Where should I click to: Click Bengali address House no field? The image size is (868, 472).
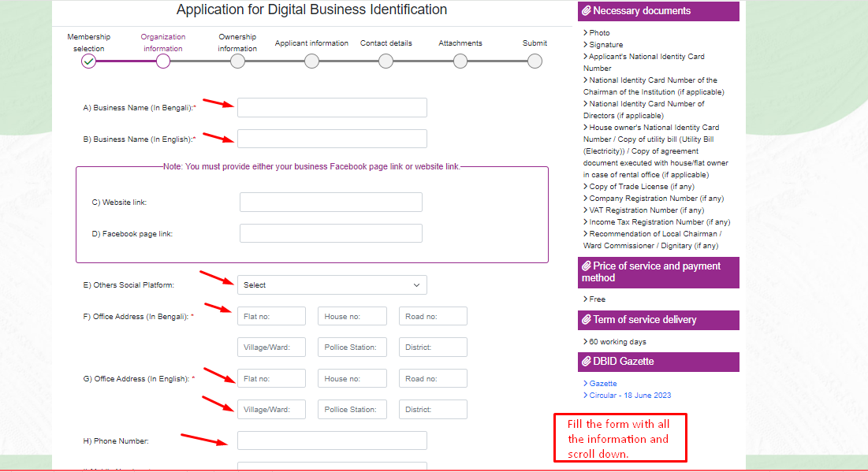(x=352, y=316)
